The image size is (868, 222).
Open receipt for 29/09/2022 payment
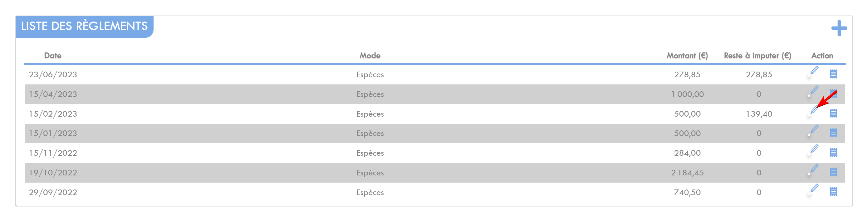coord(833,192)
